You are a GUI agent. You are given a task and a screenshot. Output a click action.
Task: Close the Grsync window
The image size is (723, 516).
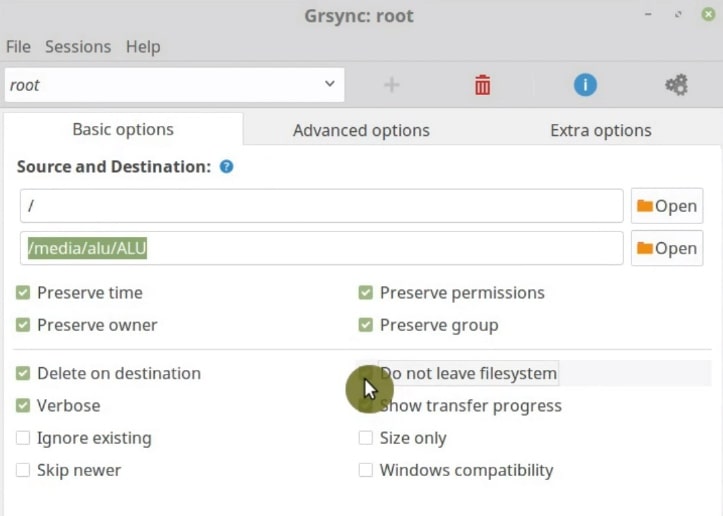click(708, 15)
